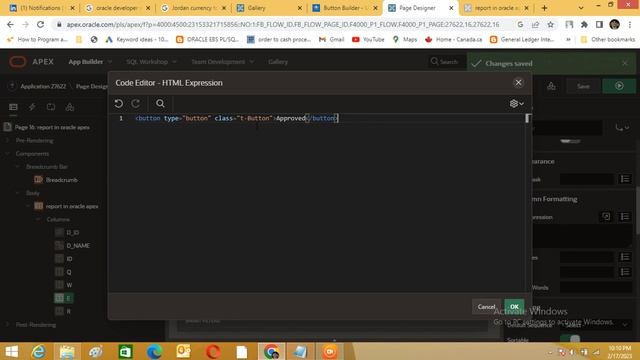Screen dimensions: 640x360
Task: Select the D_ID column
Action: [x=73, y=233]
